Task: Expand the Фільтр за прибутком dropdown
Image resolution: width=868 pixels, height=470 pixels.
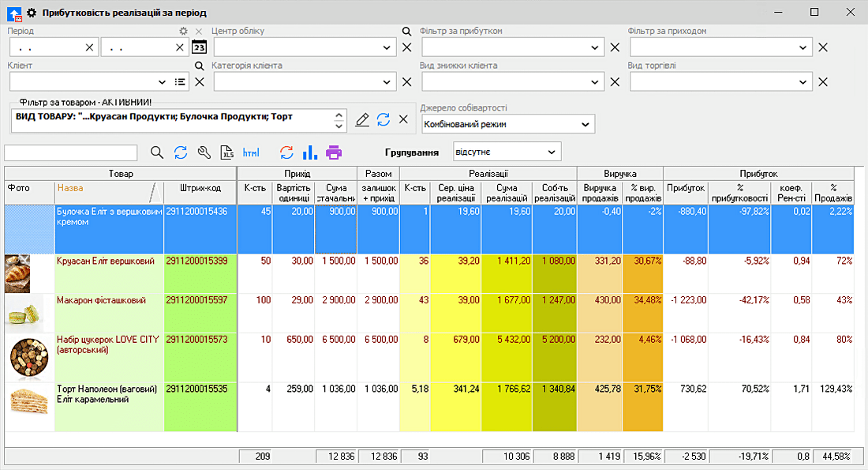Action: click(596, 47)
